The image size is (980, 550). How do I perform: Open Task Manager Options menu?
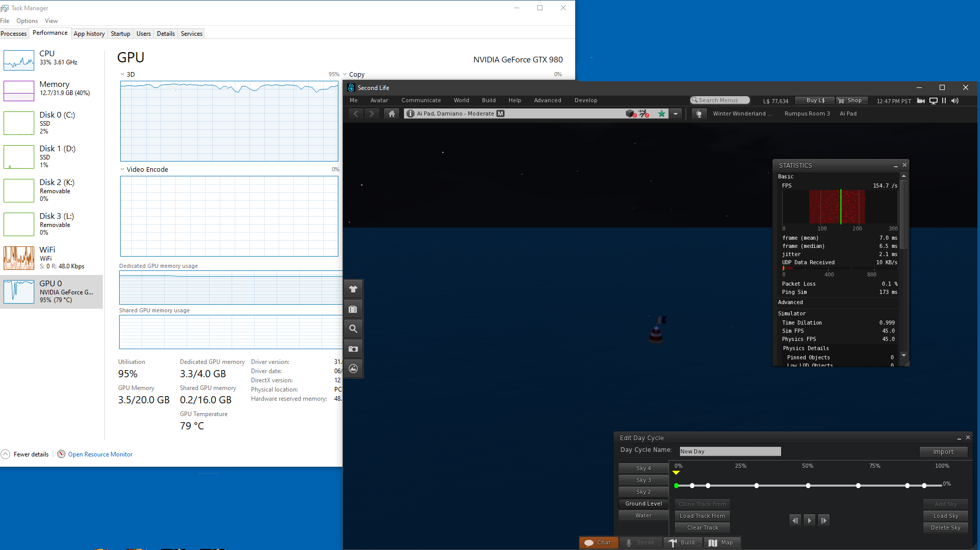click(27, 21)
